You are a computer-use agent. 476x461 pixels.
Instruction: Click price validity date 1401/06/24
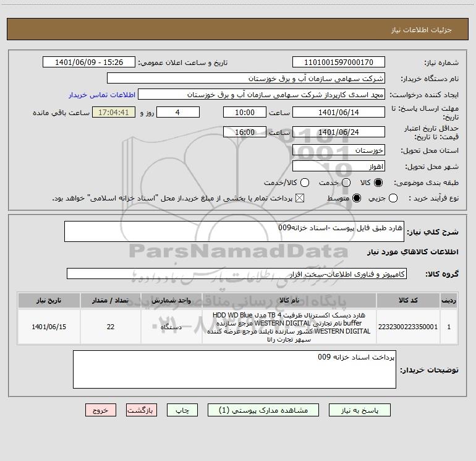tap(339, 132)
